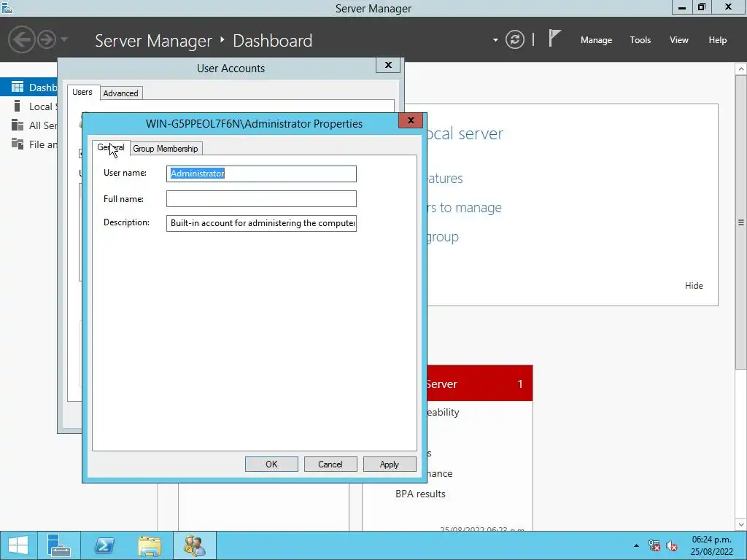Switch to the Advanced tab in User Accounts
The image size is (747, 560).
(x=121, y=93)
